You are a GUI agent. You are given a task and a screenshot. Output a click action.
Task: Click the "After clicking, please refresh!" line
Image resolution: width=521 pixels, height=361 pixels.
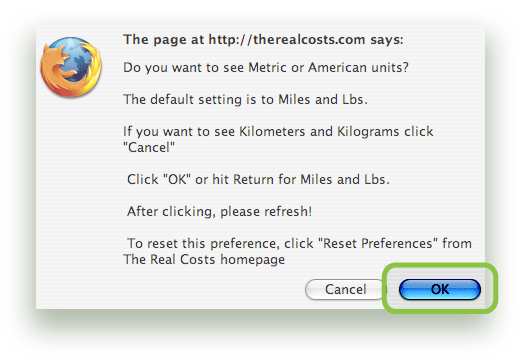219,211
